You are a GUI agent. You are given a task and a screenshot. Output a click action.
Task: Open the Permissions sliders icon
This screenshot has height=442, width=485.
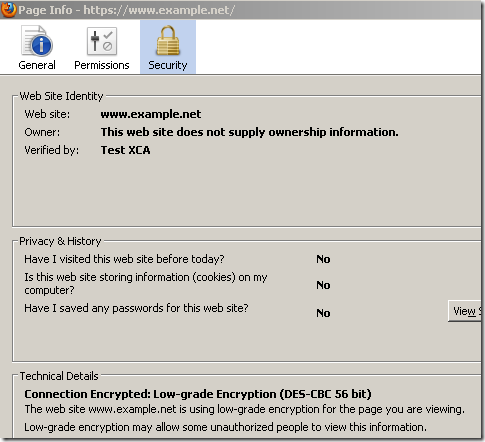coord(102,41)
